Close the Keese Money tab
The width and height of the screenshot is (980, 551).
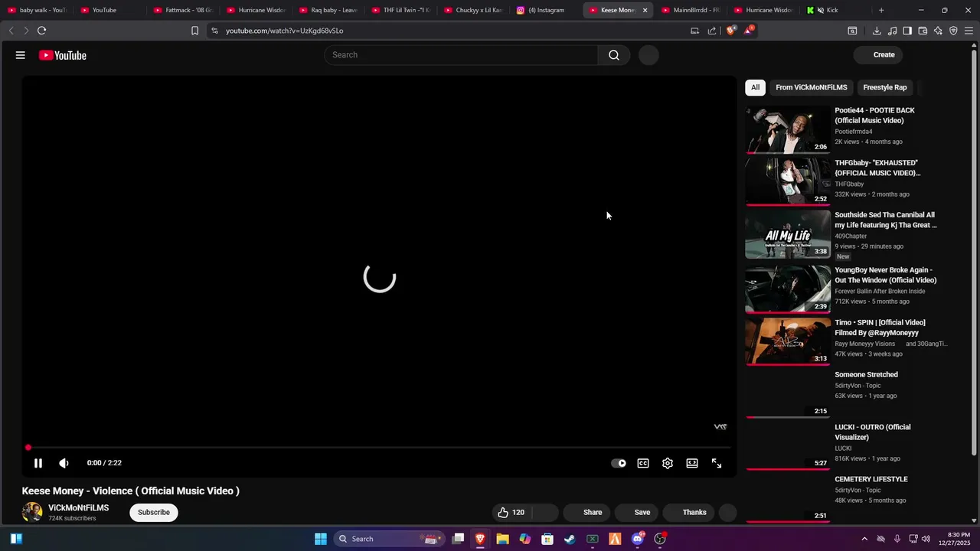pos(645,10)
